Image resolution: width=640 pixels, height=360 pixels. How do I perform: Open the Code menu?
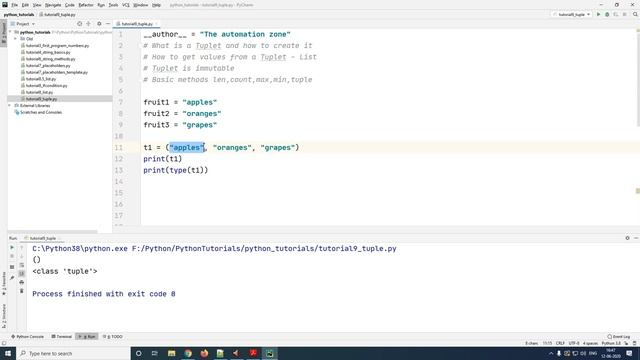tap(70, 5)
